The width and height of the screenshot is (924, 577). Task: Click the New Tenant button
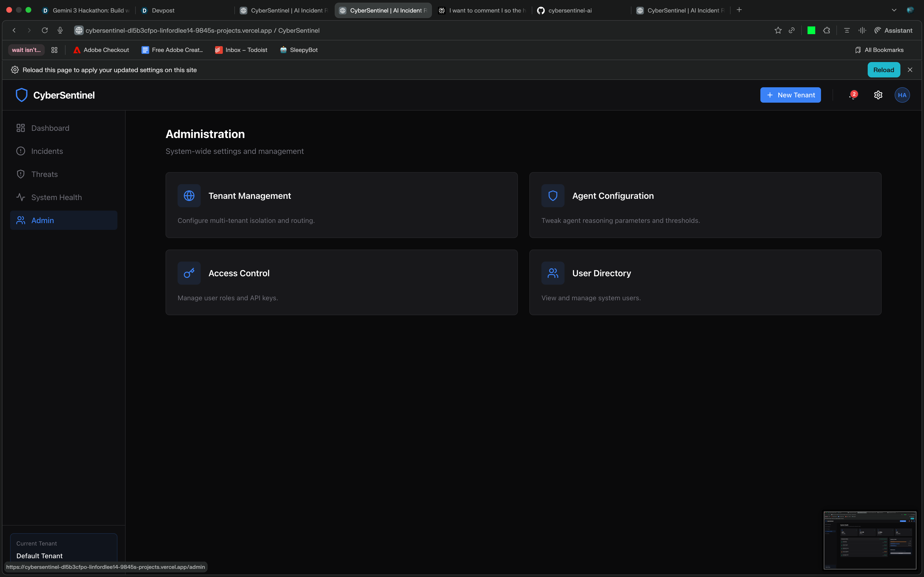[x=790, y=95]
